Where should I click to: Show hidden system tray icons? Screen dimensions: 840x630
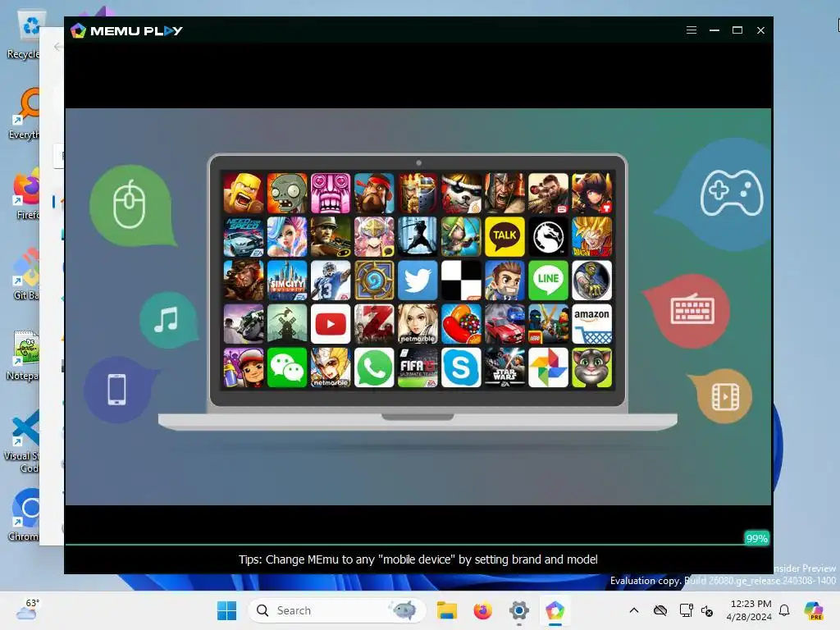point(634,610)
